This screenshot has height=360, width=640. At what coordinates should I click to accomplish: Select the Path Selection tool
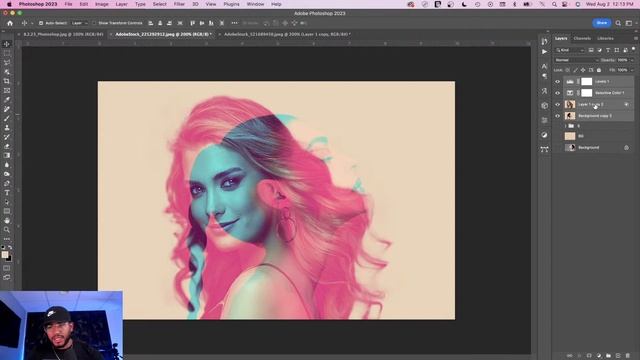click(7, 202)
